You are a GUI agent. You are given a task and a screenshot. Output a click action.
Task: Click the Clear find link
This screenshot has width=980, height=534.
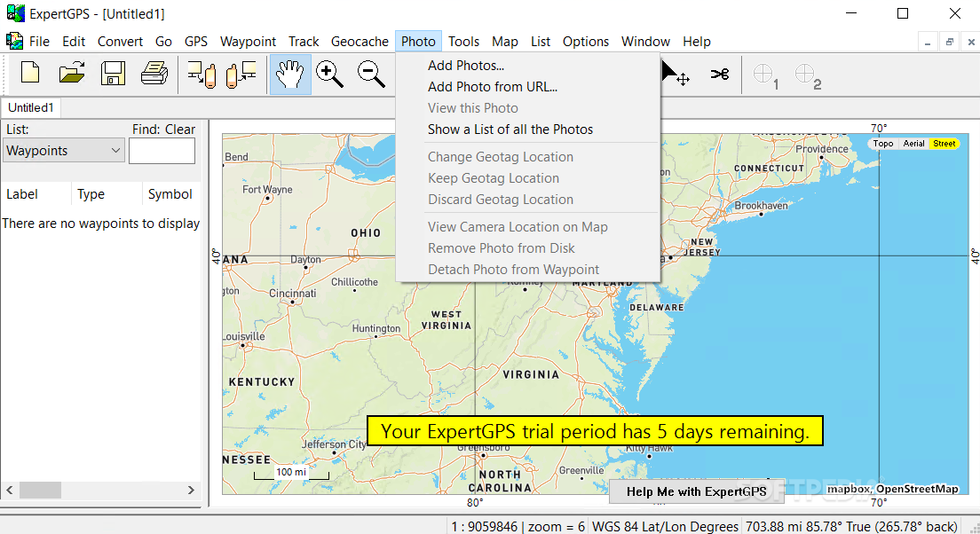(x=180, y=130)
